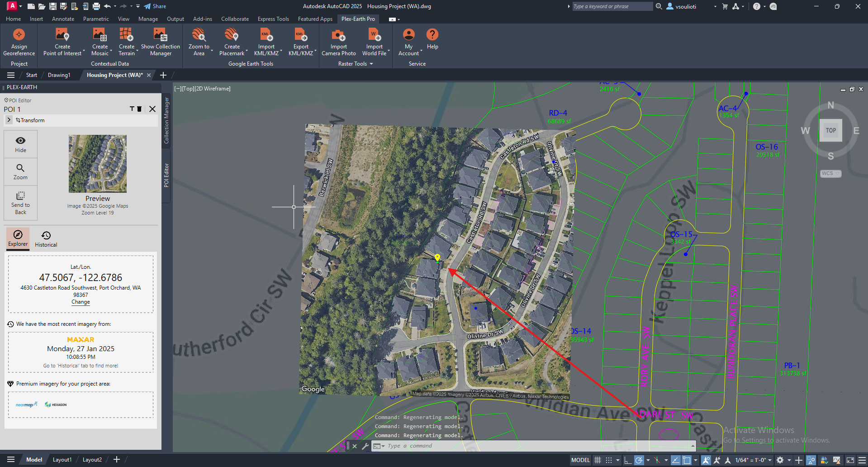Open the Historical imagery tab

click(x=46, y=239)
